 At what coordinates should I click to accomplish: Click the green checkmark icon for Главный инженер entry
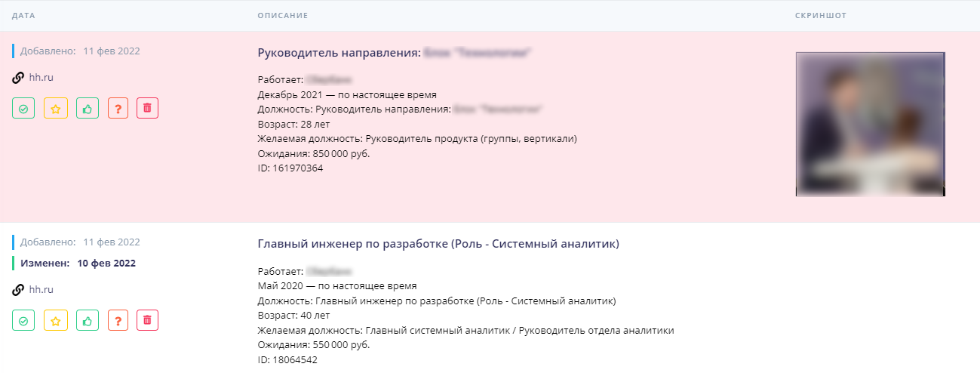(23, 321)
